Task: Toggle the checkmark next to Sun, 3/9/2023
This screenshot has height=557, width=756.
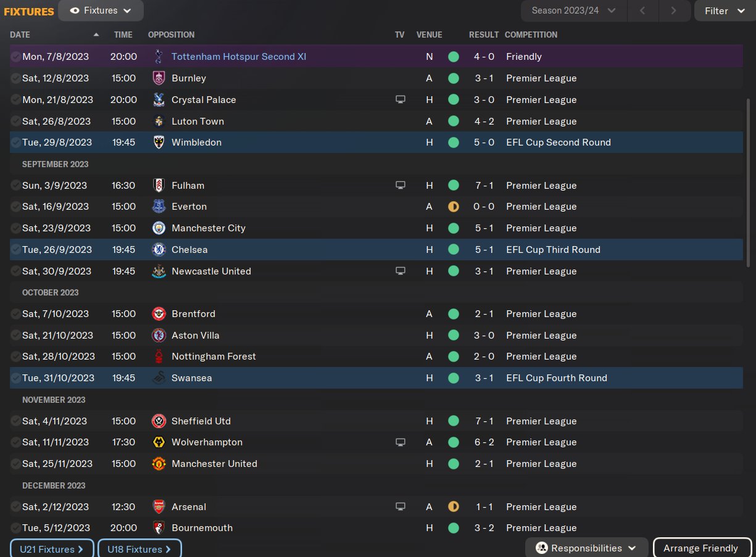Action: 15,186
